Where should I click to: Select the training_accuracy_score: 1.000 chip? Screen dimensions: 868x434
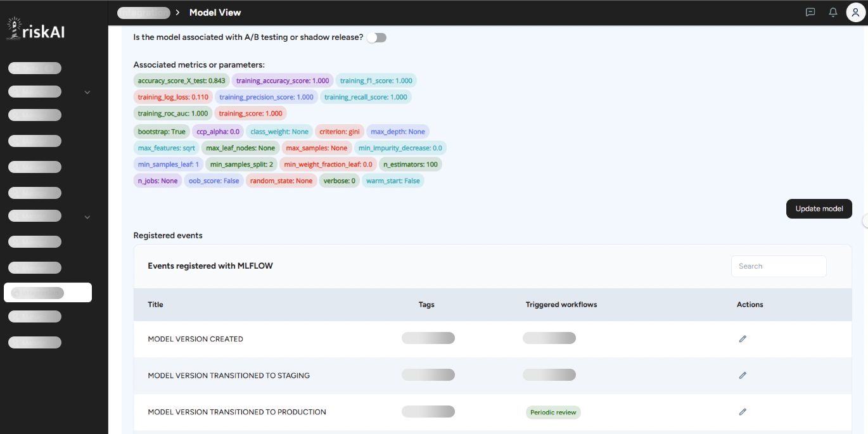[283, 80]
